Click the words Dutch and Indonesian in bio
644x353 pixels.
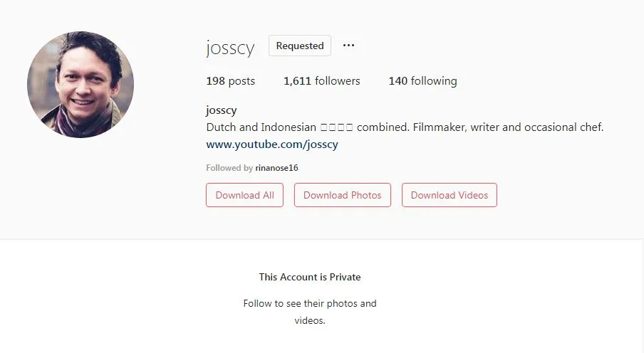(x=261, y=127)
